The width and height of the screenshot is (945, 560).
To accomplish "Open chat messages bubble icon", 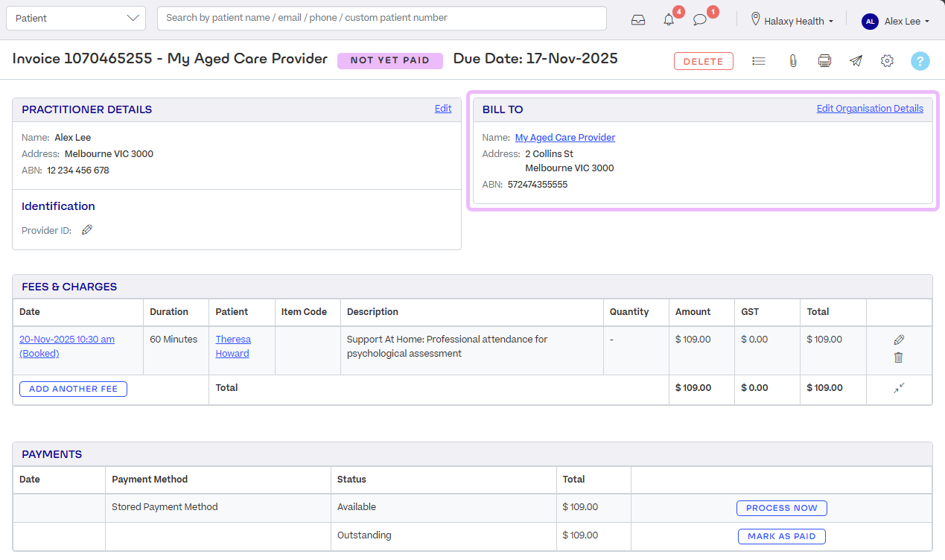I will pyautogui.click(x=700, y=20).
